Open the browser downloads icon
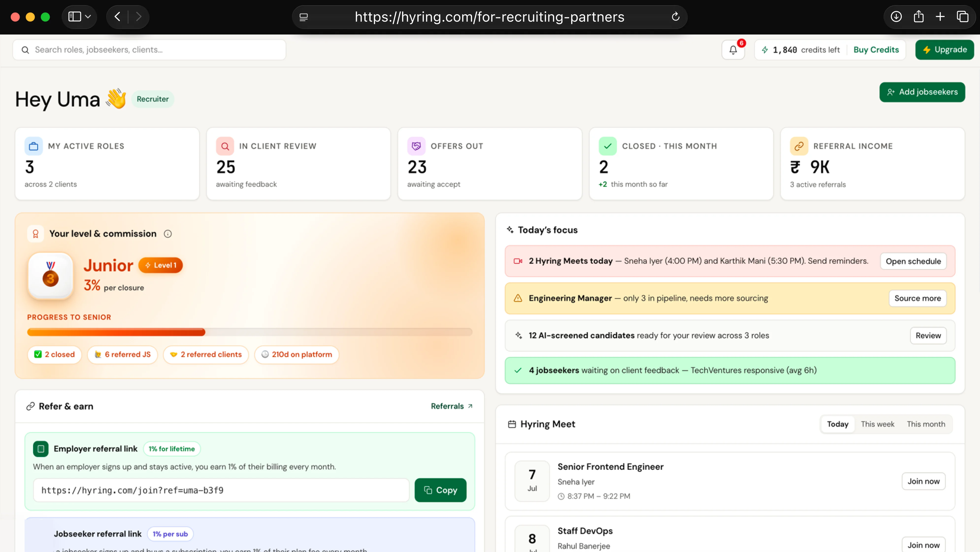 coord(896,17)
